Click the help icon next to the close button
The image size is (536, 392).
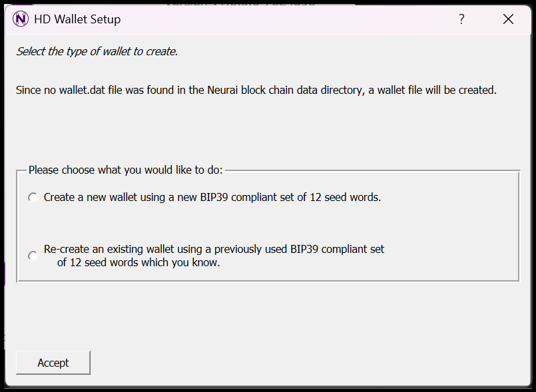click(x=461, y=19)
